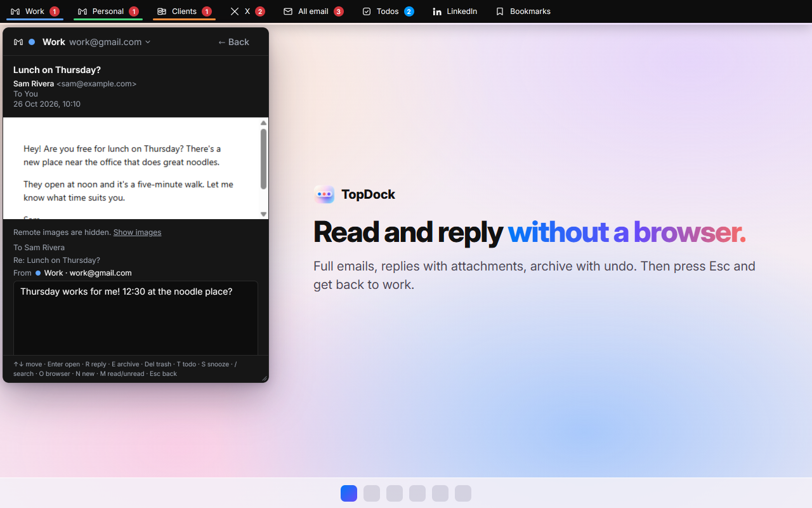Click the keyboard shortcuts hint text in the panel footer
Image resolution: width=812 pixels, height=508 pixels.
(x=125, y=369)
